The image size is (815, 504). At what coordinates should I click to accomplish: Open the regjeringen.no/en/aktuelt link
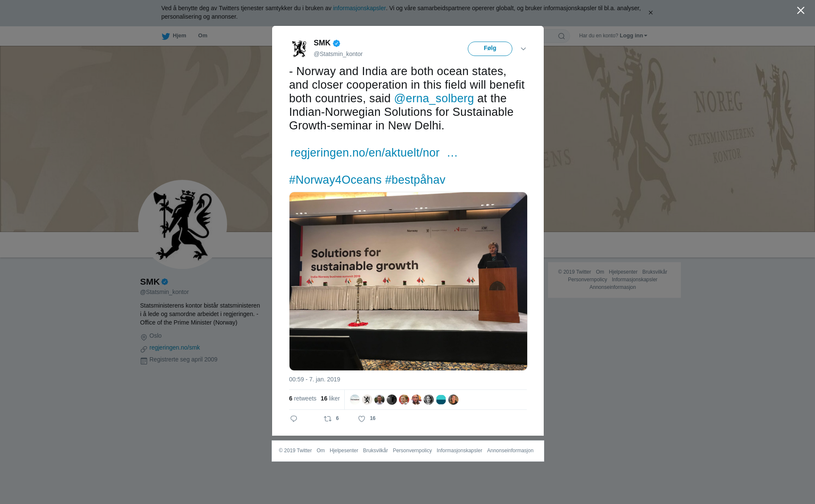(x=374, y=153)
